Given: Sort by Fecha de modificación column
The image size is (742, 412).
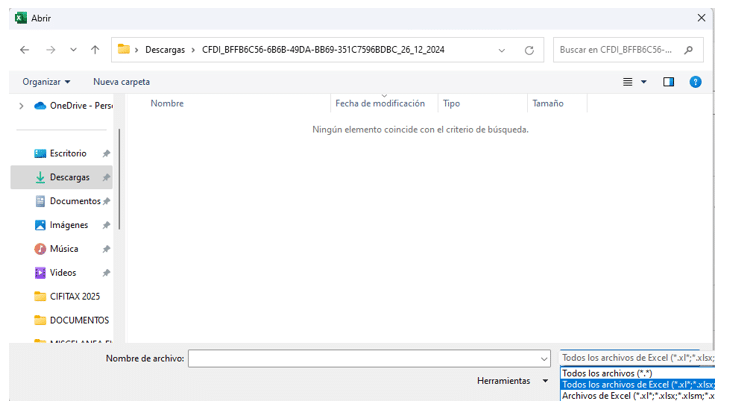Looking at the screenshot, I should [x=380, y=103].
